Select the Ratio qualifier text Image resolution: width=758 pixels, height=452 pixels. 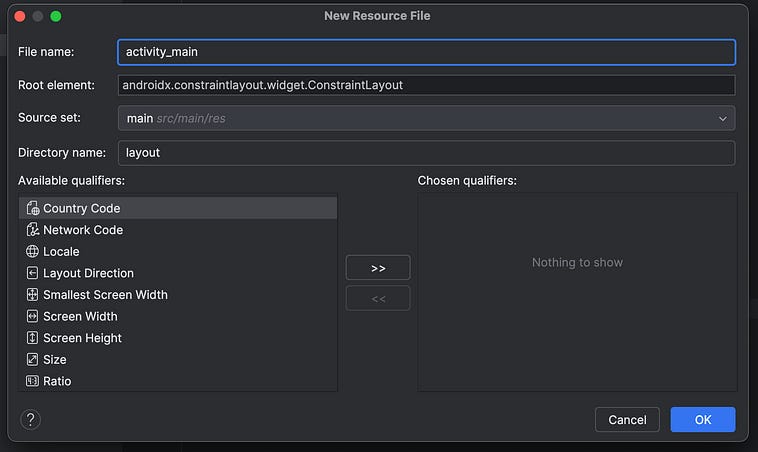click(x=57, y=381)
